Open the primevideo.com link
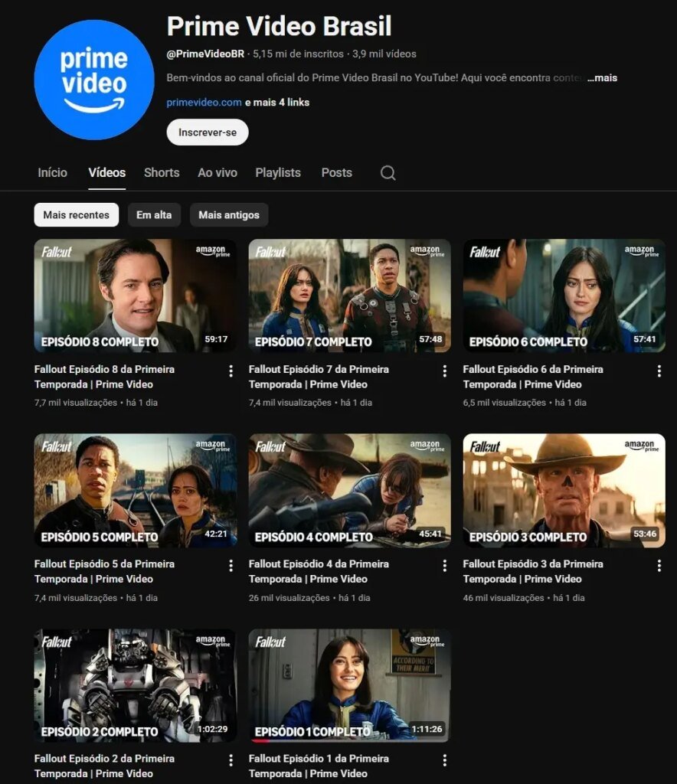677x784 pixels. (204, 103)
